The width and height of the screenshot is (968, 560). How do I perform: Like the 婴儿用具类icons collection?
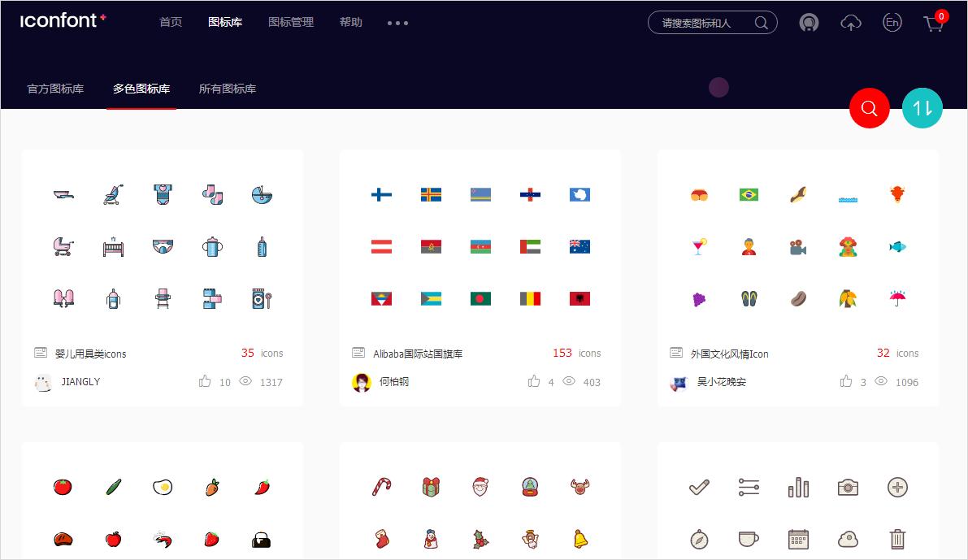[206, 381]
